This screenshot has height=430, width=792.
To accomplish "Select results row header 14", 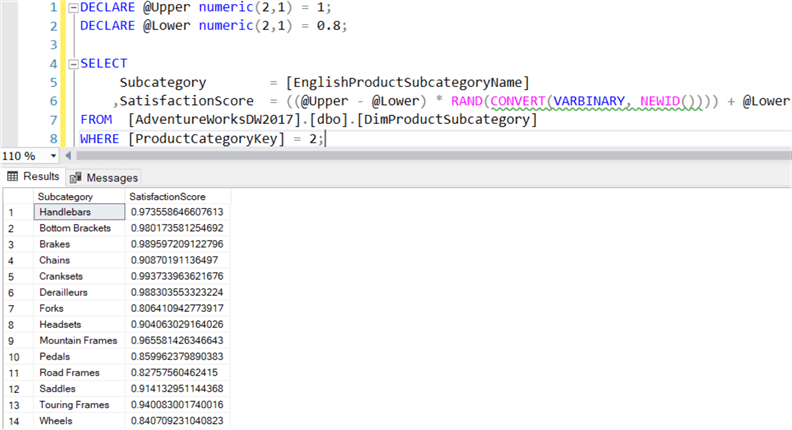I will 18,421.
